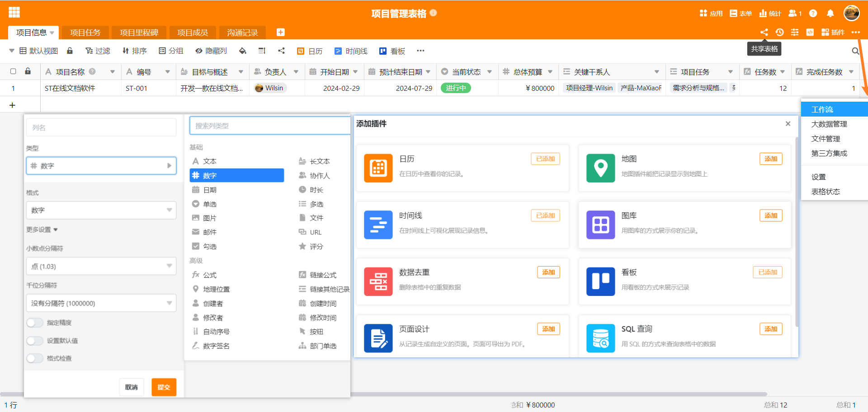Toggle the 设置默认值 switch
Viewport: 868px width, 412px height.
pyautogui.click(x=35, y=341)
